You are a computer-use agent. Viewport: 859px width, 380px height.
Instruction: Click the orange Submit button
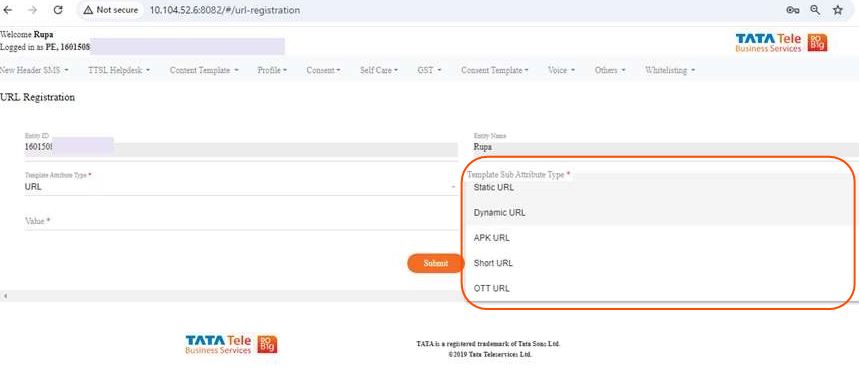point(436,263)
